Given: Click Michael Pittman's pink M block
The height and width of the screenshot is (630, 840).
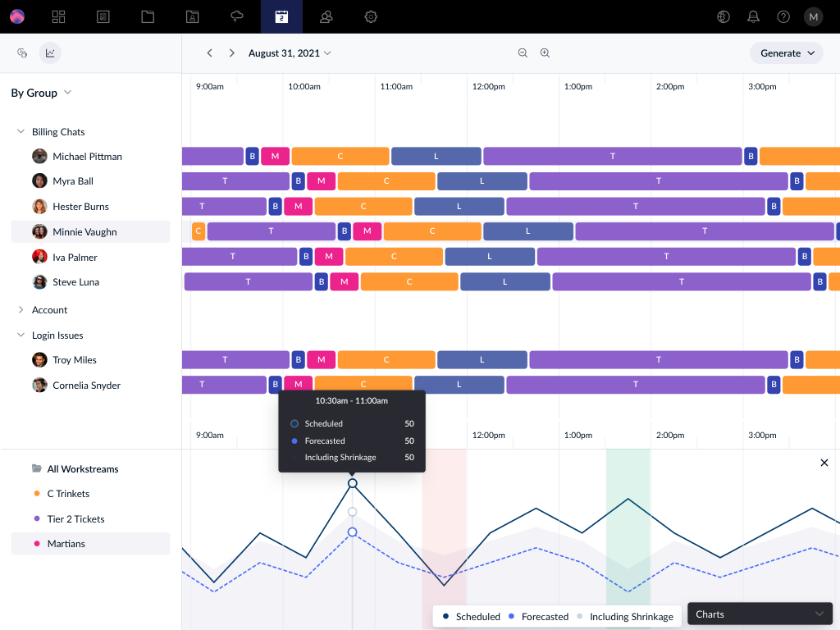Looking at the screenshot, I should pyautogui.click(x=276, y=156).
